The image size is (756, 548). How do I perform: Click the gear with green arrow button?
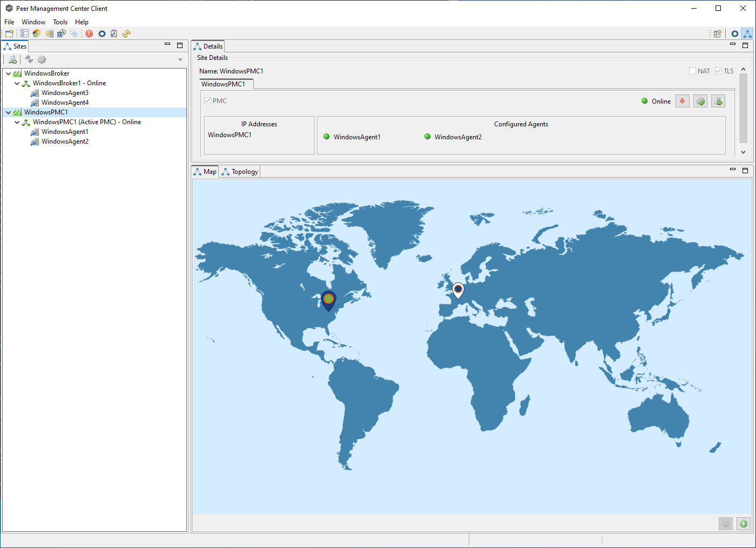(700, 101)
